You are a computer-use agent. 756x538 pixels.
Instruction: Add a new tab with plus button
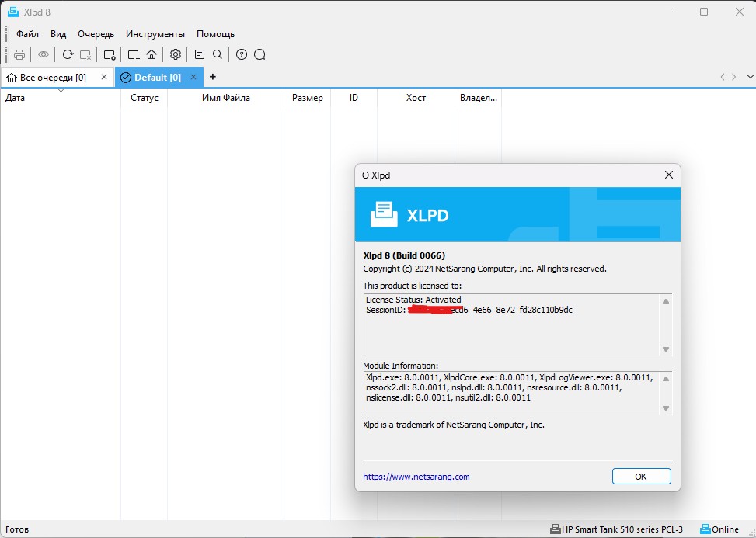(213, 77)
